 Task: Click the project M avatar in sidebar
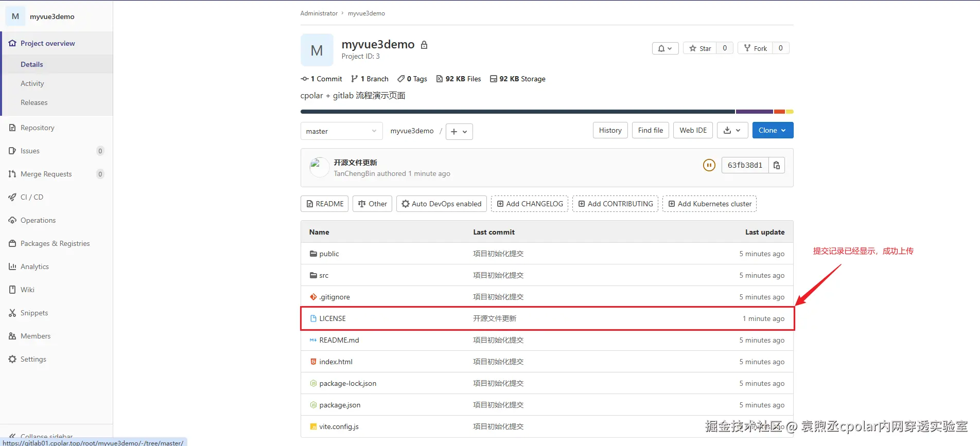(x=15, y=16)
